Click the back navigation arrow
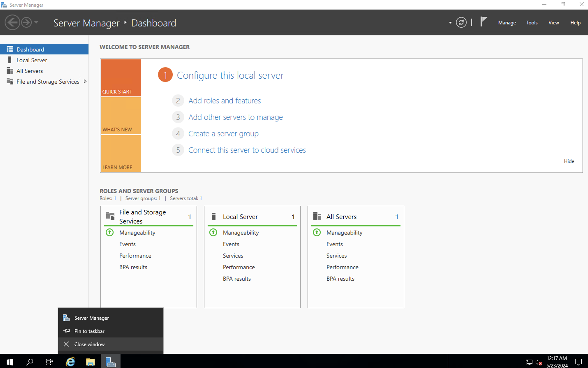Screen dimensions: 588x368 pos(12,22)
